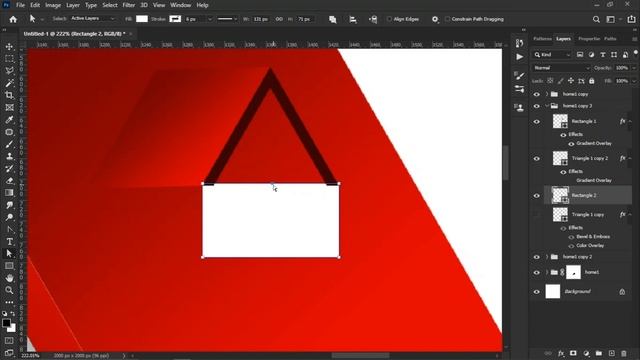Select the Eyedropper tool
Viewport: 640px width, 360px height.
(x=9, y=120)
